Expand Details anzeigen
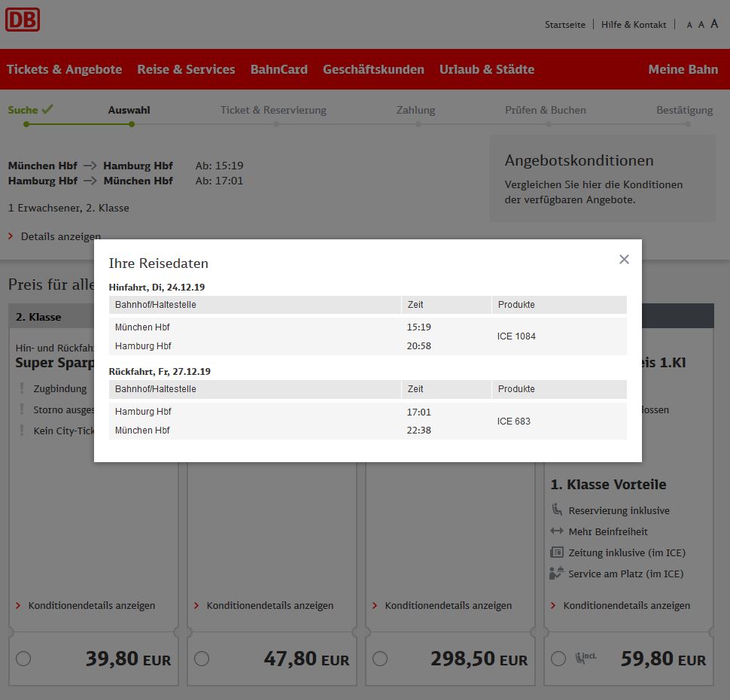This screenshot has height=700, width=730. pos(60,236)
